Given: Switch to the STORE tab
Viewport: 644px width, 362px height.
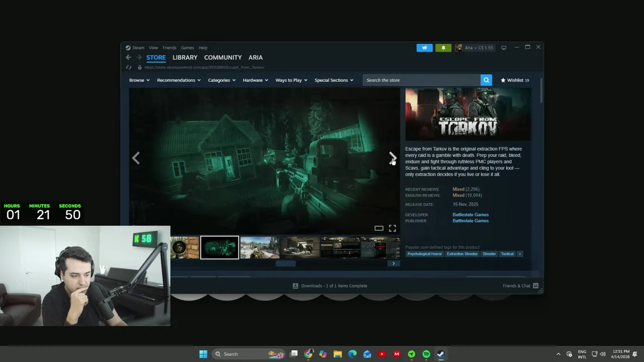Looking at the screenshot, I should tap(156, 57).
